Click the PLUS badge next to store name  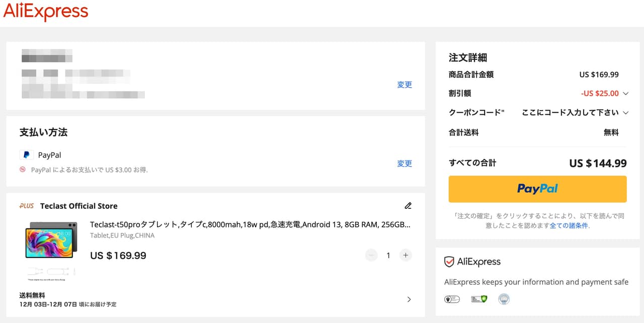[27, 206]
